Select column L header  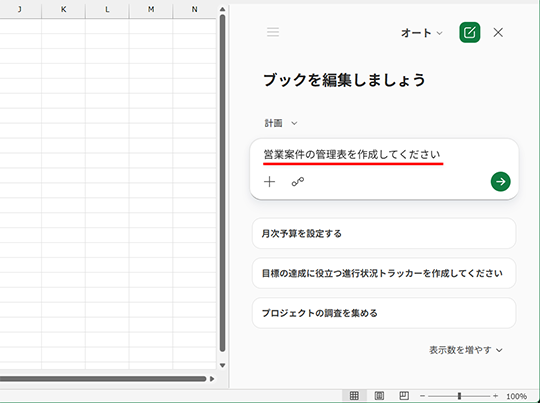coord(107,10)
